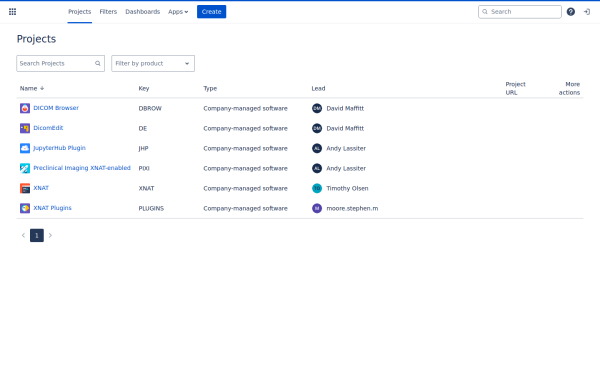Click the DicomEdit project avatar icon

[25, 128]
